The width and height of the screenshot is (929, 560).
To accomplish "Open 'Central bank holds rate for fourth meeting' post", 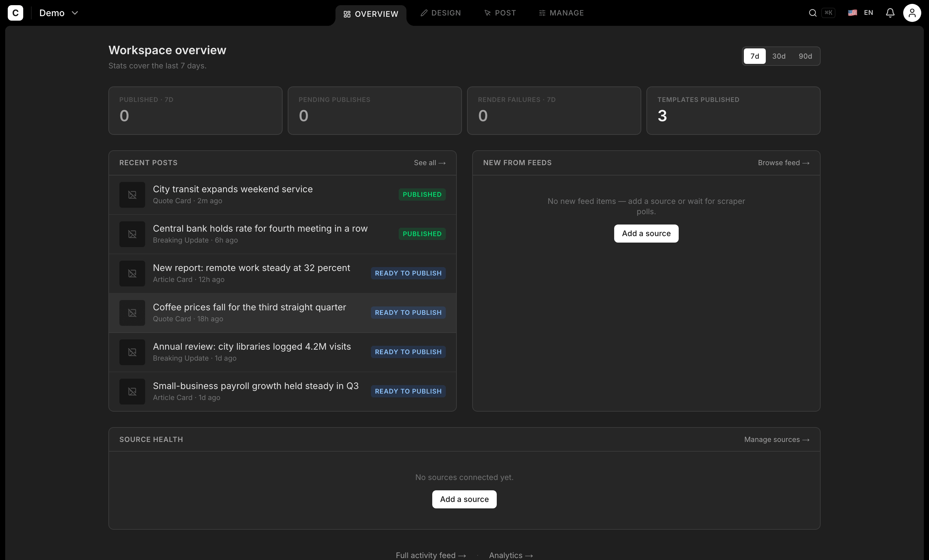I will [x=282, y=234].
